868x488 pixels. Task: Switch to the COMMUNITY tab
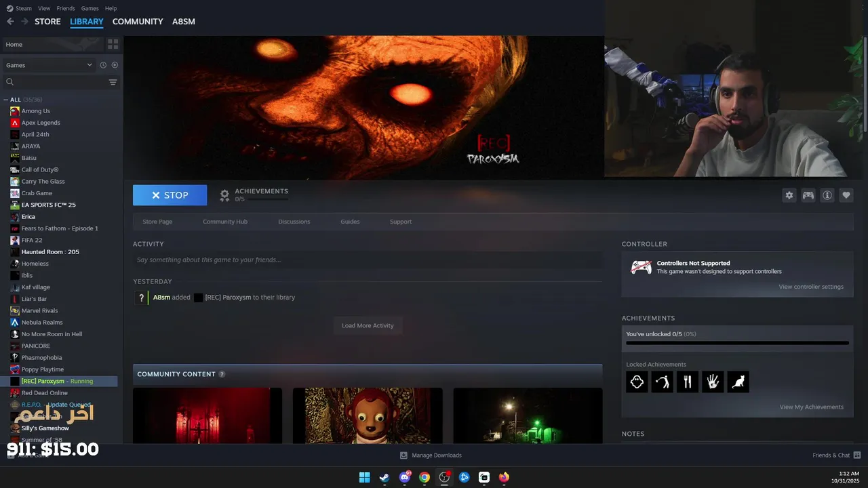click(x=138, y=22)
